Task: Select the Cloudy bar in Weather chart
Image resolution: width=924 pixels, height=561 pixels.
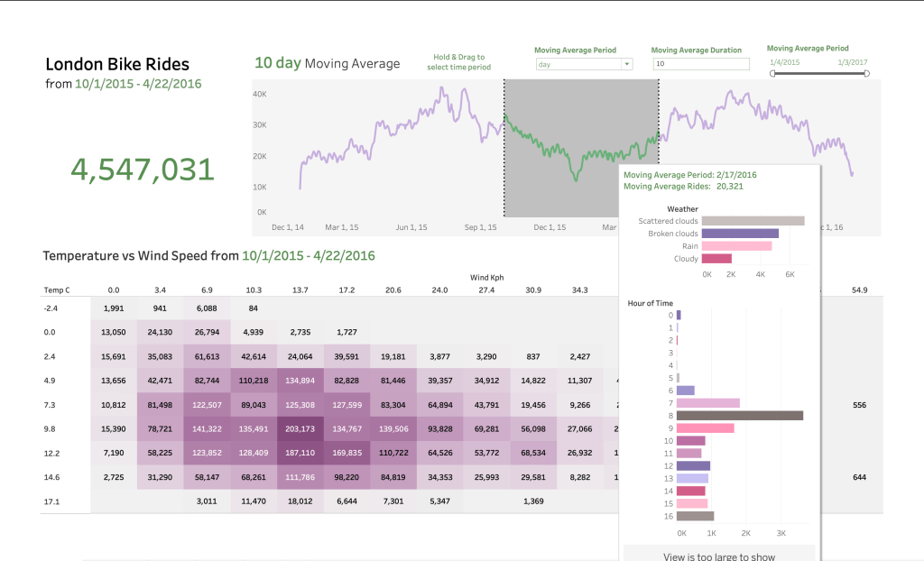Action: (716, 259)
